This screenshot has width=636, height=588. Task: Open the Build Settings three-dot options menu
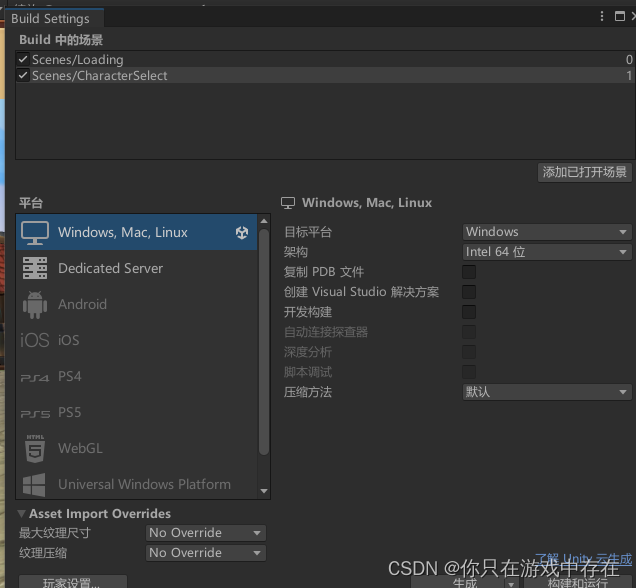(602, 17)
